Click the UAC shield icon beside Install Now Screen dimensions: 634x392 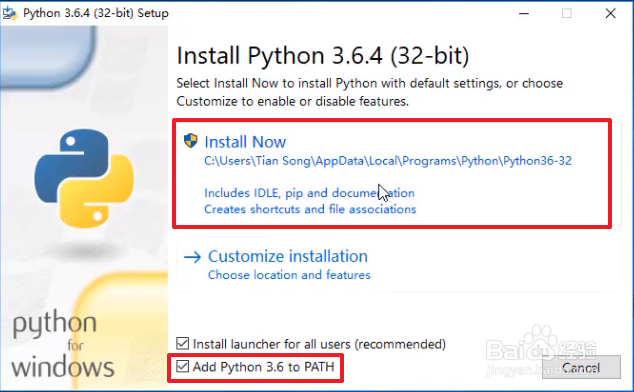click(x=190, y=141)
